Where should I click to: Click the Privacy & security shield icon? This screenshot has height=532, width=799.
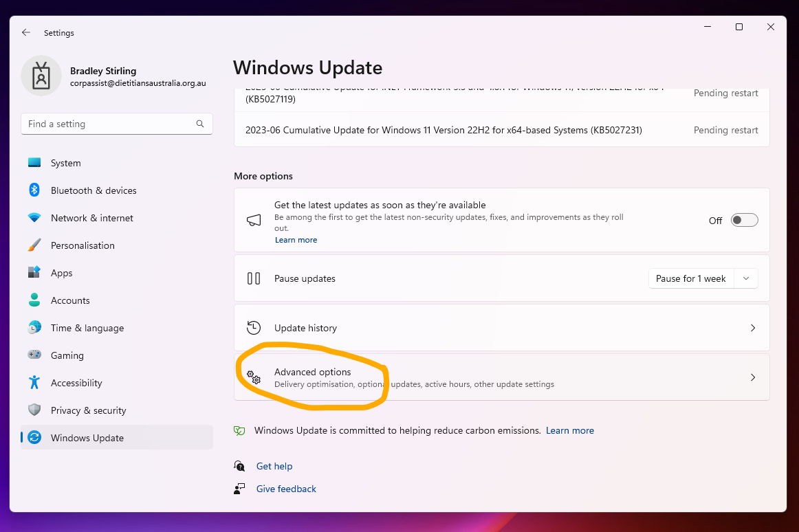click(34, 410)
